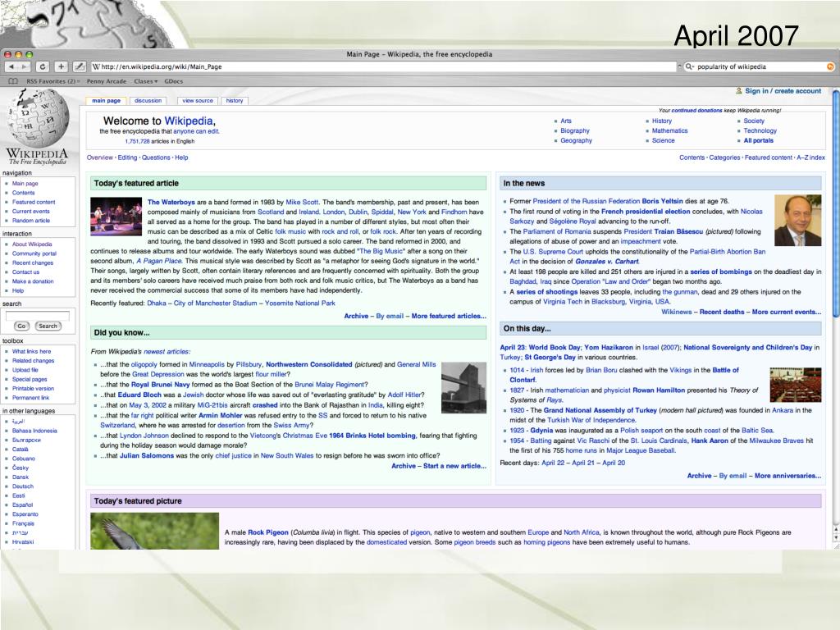Open the Mathematics portal link
This screenshot has width=840, height=630.
tap(669, 130)
